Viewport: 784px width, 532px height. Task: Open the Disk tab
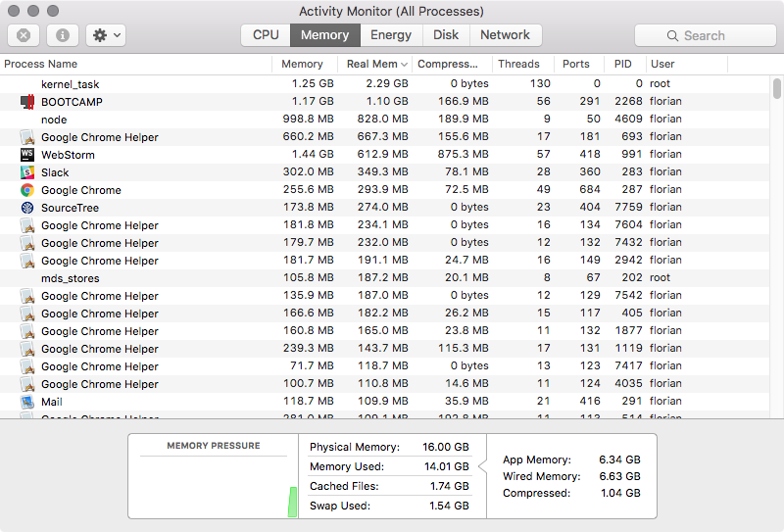point(446,35)
